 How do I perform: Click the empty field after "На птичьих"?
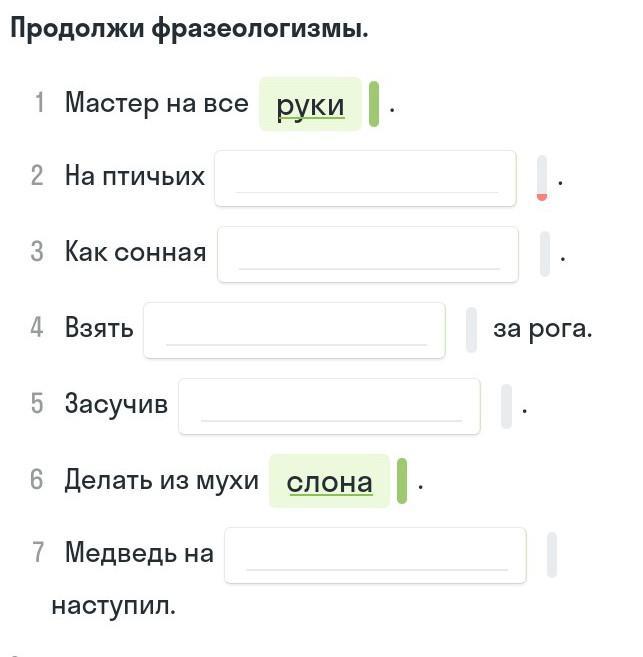(365, 178)
